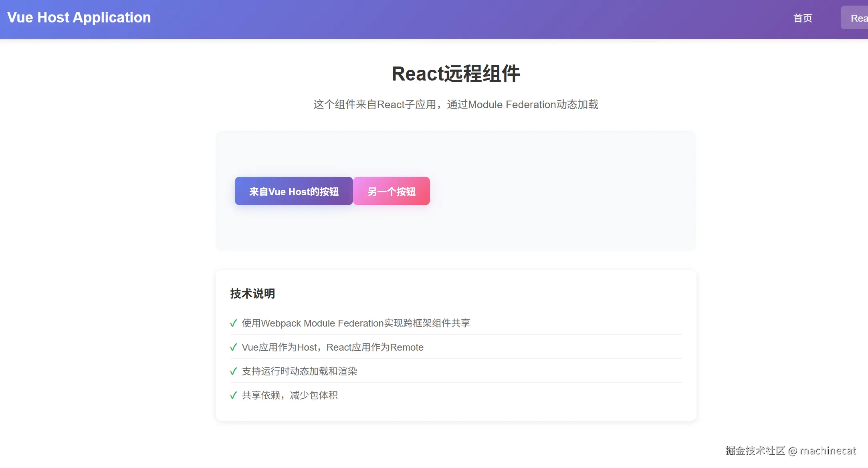This screenshot has width=868, height=468.
Task: Click checkmark icon beside Vue应用作为Host item
Action: click(x=233, y=347)
